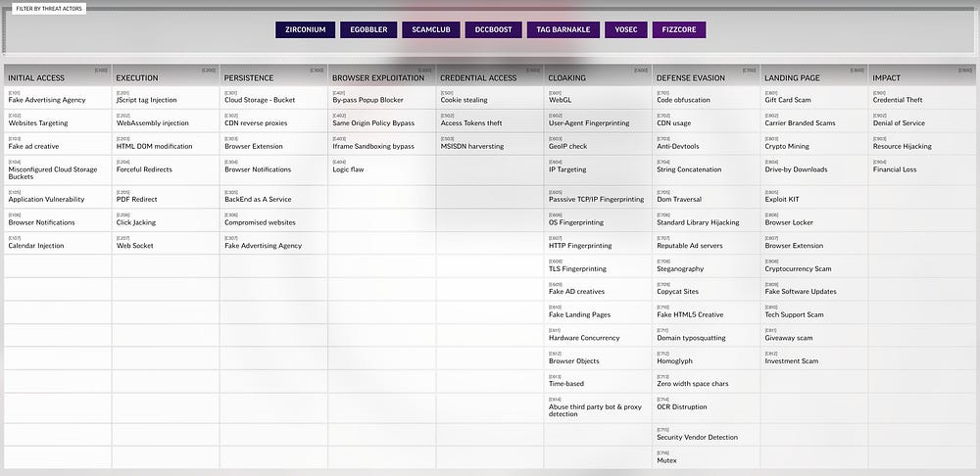Click the MSISDN harversting cell
This screenshot has width=980, height=476.
(x=490, y=144)
